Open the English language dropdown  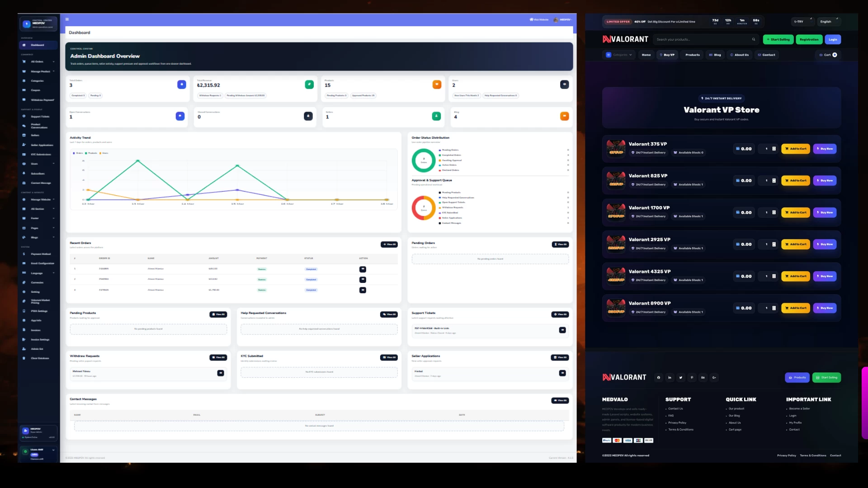click(x=829, y=21)
